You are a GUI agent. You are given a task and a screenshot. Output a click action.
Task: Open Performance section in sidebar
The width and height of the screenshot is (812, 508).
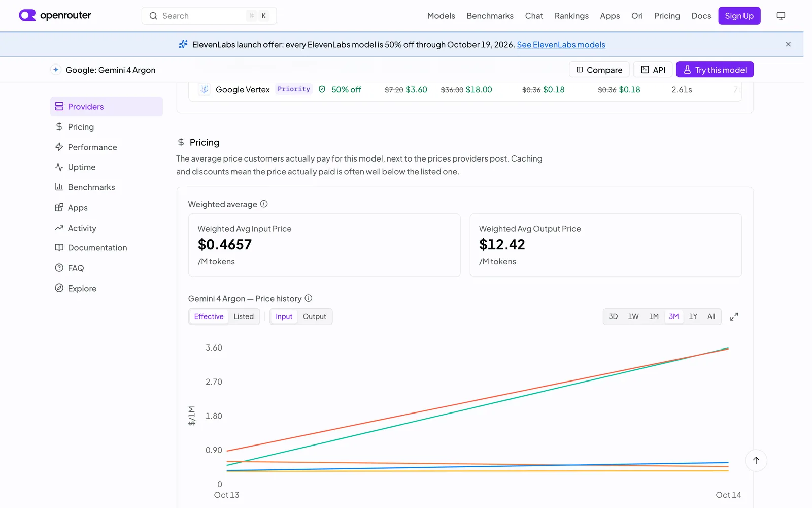pos(107,147)
